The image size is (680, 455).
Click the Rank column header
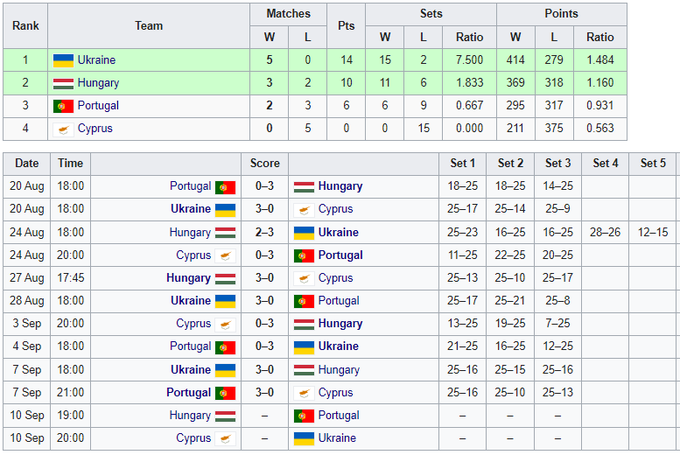point(26,26)
